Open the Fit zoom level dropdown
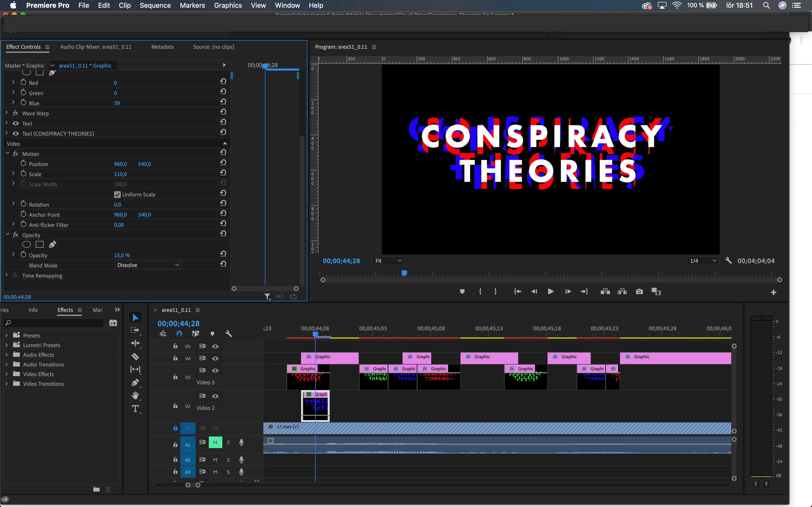 pos(388,261)
